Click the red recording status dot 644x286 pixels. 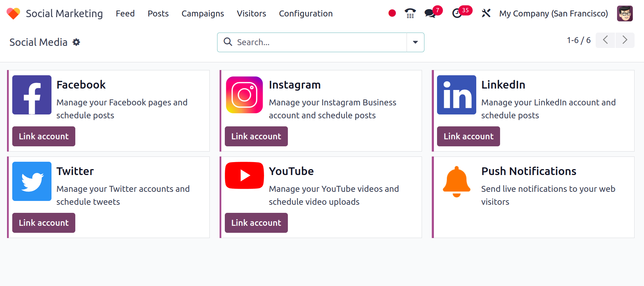[x=392, y=13]
